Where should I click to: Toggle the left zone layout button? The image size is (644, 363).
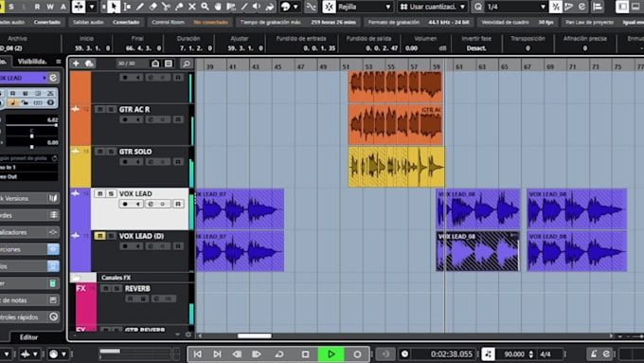pos(622,7)
